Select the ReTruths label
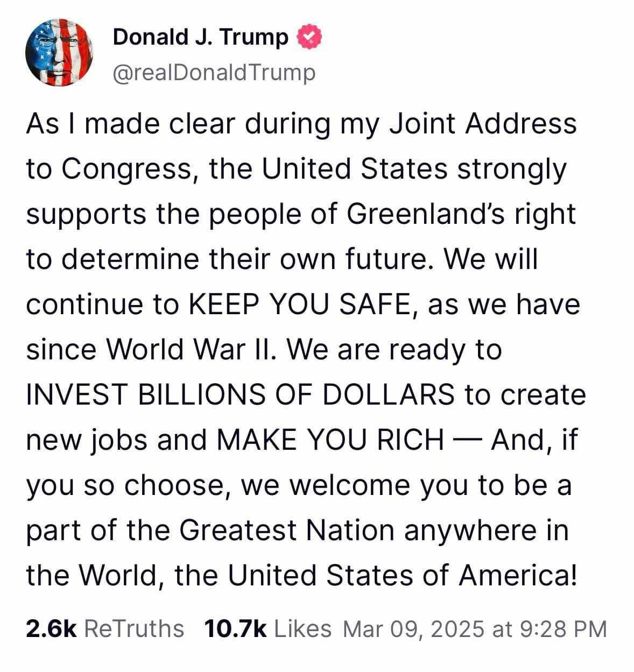634x672 pixels. tap(134, 628)
